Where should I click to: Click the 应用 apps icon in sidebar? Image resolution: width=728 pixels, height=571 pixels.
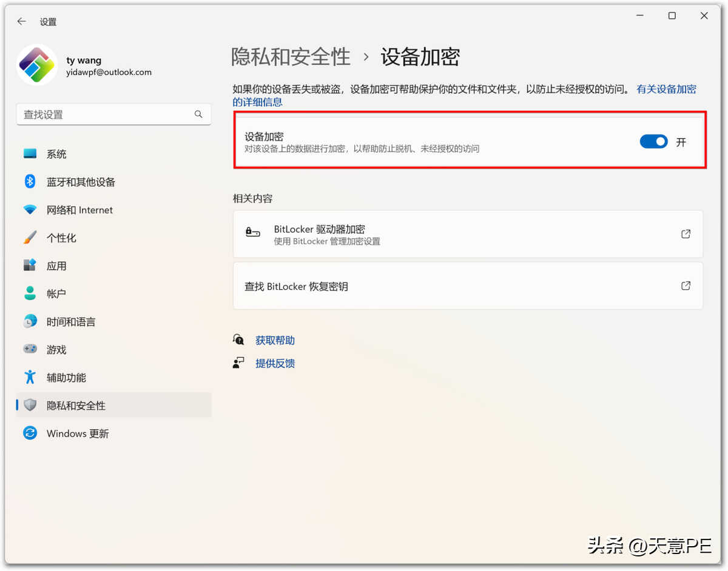click(x=30, y=265)
